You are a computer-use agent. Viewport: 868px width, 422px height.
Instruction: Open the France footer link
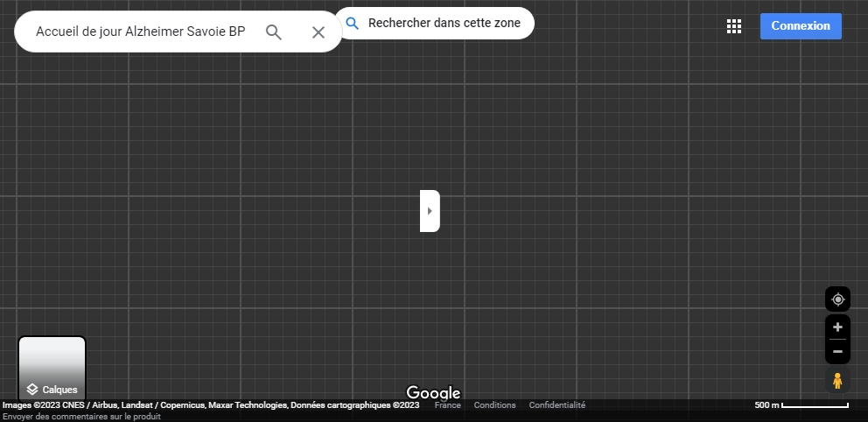click(447, 404)
